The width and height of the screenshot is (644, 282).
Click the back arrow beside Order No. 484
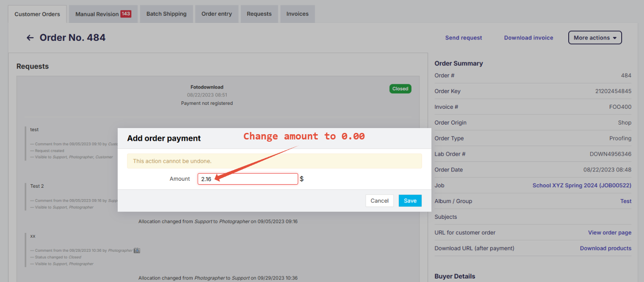pos(29,37)
